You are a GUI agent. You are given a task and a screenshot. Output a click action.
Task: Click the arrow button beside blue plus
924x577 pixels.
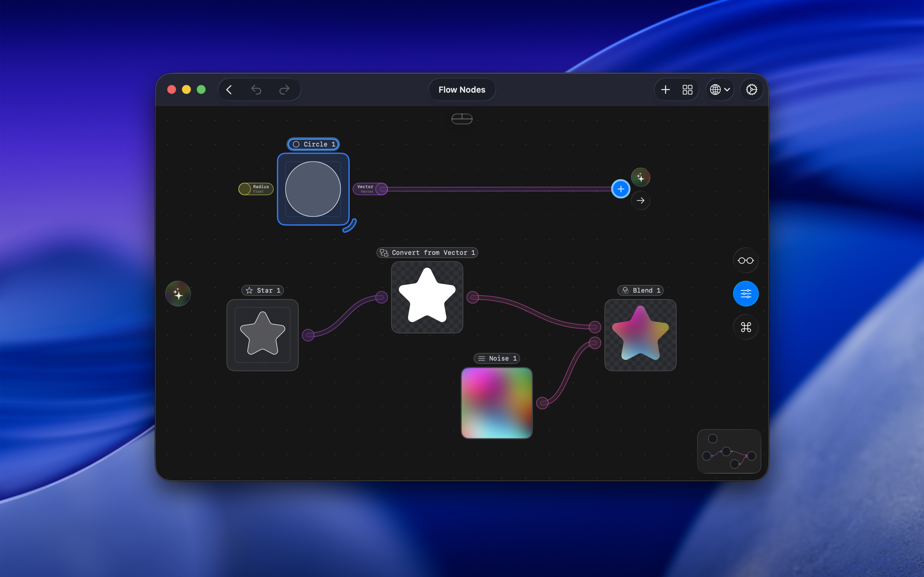point(640,201)
